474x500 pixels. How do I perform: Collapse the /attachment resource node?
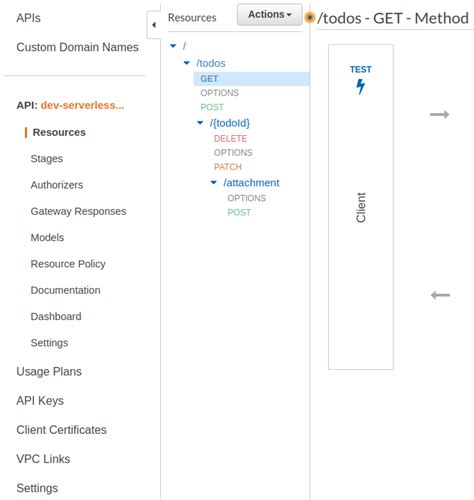coord(214,182)
